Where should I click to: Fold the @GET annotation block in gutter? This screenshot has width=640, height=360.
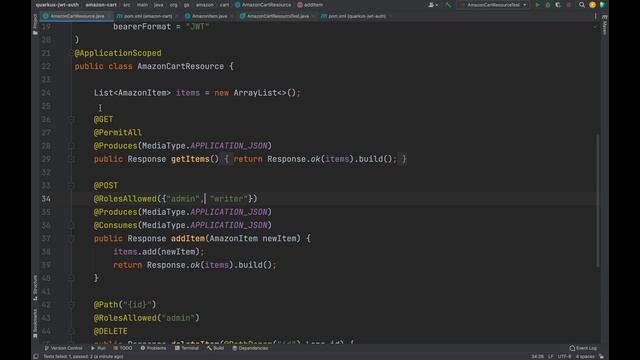[71, 120]
